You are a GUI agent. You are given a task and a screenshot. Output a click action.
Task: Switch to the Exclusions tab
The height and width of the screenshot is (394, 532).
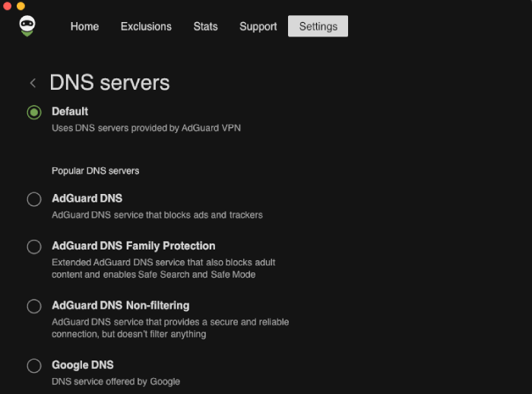pyautogui.click(x=146, y=27)
